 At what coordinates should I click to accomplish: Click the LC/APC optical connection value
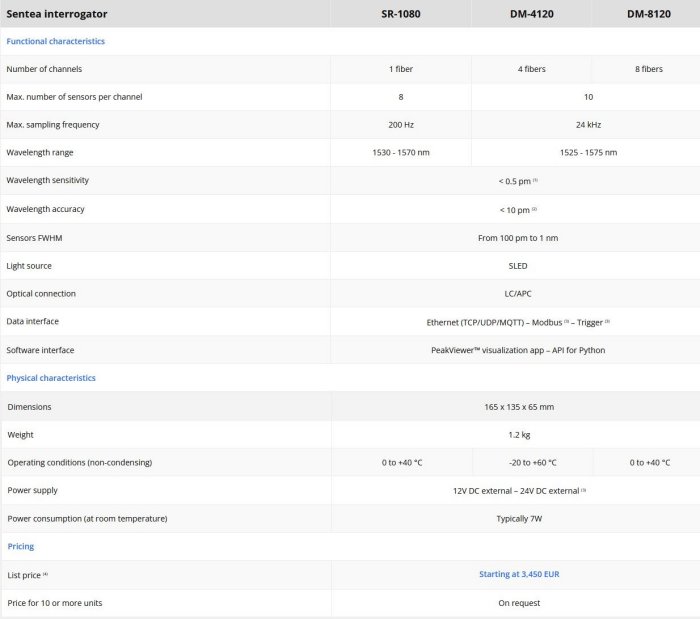pos(518,294)
